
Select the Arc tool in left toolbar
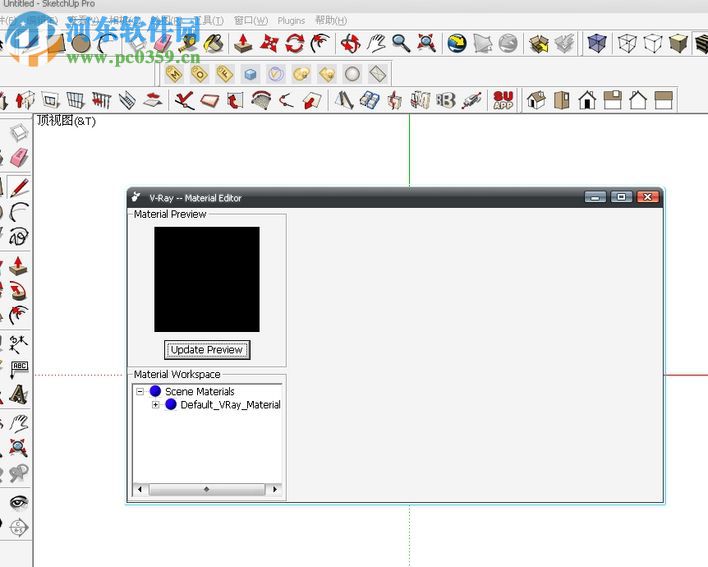pos(19,212)
